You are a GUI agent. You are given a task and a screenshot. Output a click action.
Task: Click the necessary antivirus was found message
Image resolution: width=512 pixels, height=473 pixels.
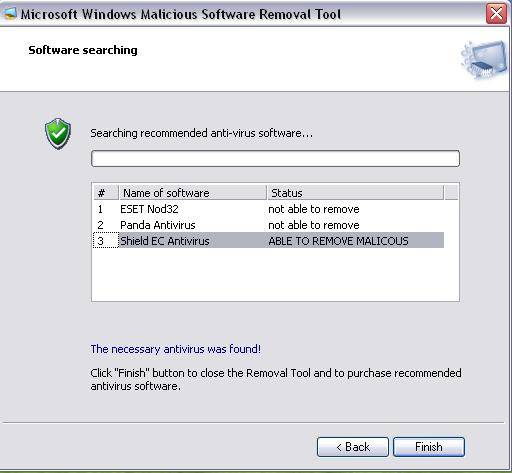(176, 349)
